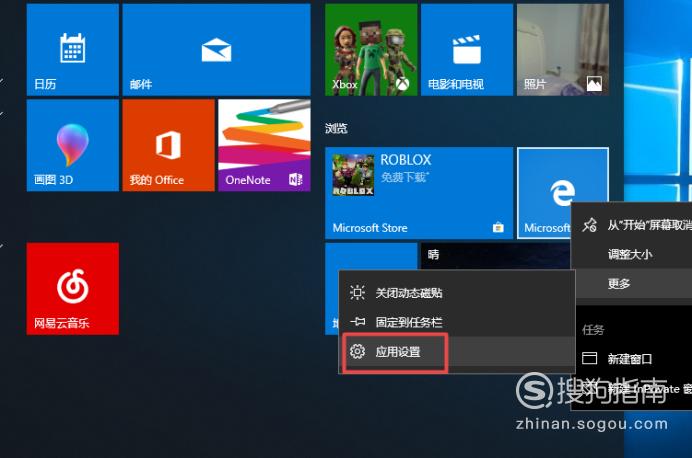The height and width of the screenshot is (458, 692).
Task: Expand the 更多 submenu entry
Action: [632, 283]
